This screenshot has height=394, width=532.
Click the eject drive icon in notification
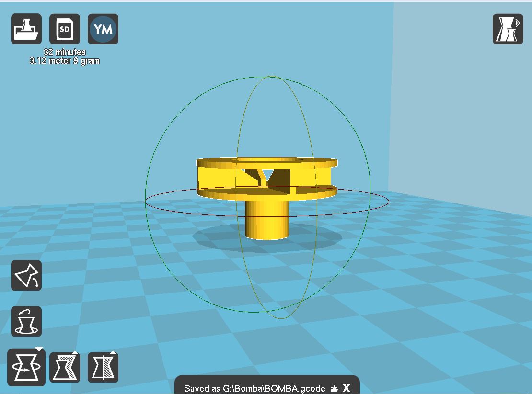click(x=334, y=388)
